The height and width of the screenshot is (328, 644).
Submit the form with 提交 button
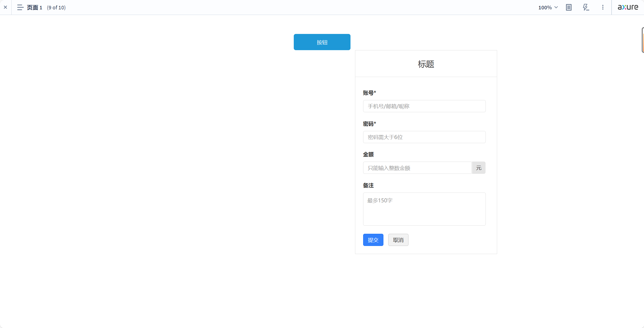(373, 240)
